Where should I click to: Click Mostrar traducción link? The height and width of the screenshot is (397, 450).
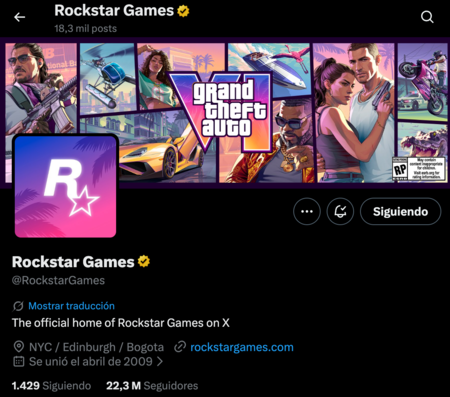tap(71, 306)
